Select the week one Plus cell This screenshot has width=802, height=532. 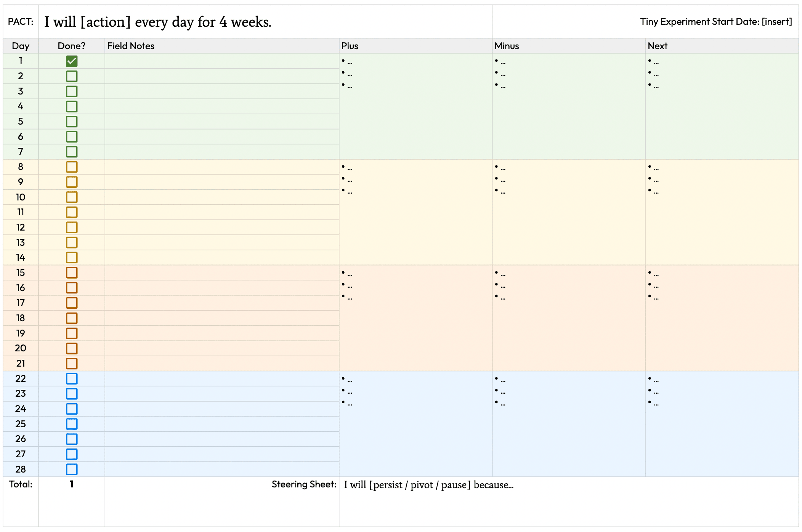click(415, 106)
